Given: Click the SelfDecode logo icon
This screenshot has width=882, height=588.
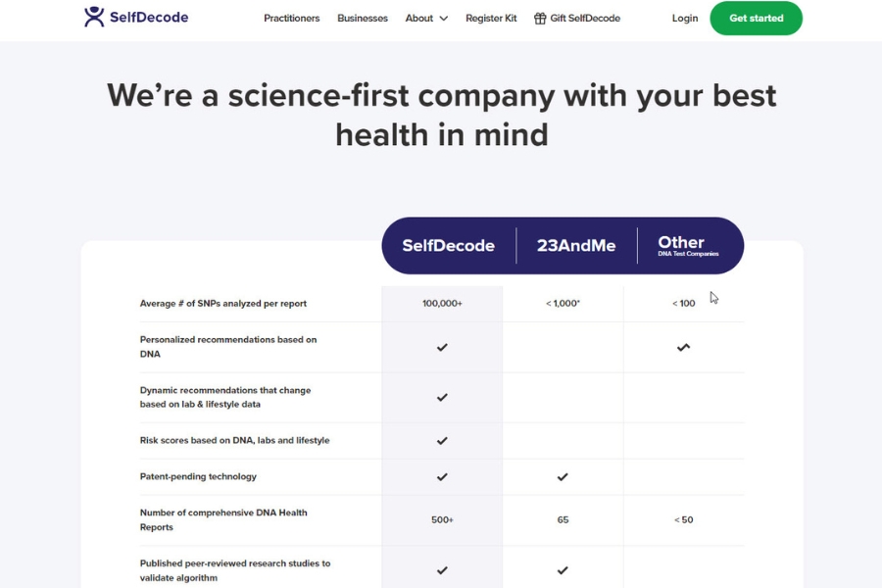Looking at the screenshot, I should click(x=94, y=17).
